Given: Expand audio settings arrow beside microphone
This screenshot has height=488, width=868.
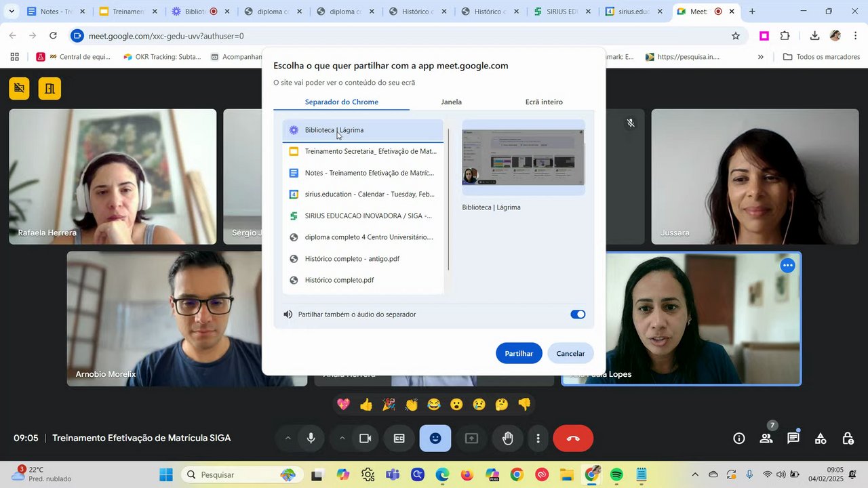Looking at the screenshot, I should (288, 439).
